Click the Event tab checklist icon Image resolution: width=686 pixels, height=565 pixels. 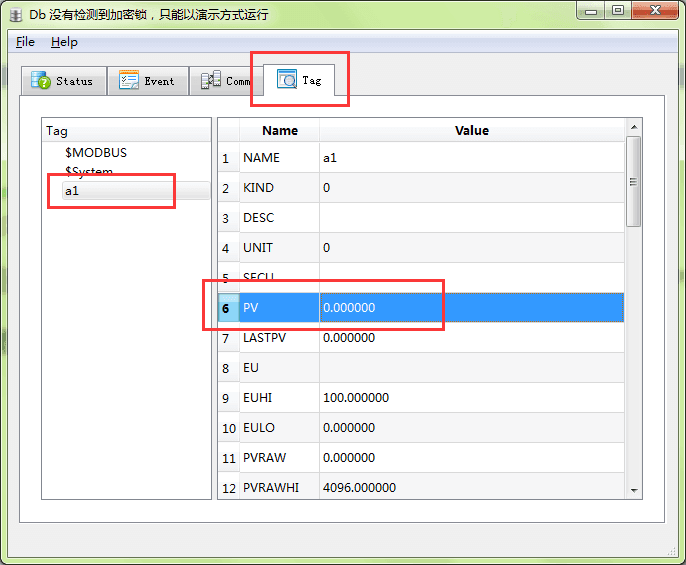[129, 80]
